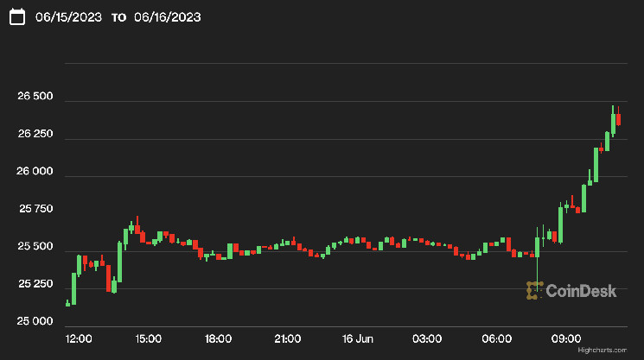Image resolution: width=644 pixels, height=360 pixels.
Task: Click the 25 750 price axis label
Action: click(35, 209)
